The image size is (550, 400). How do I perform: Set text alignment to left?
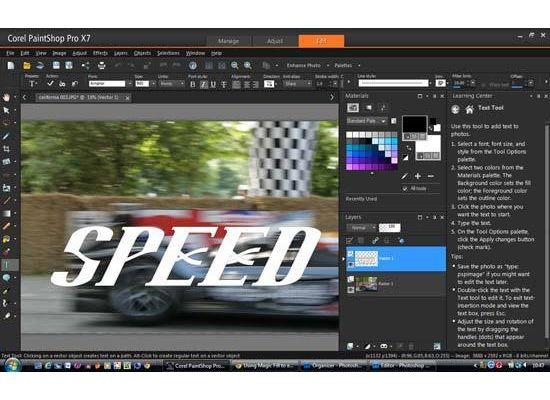[237, 84]
